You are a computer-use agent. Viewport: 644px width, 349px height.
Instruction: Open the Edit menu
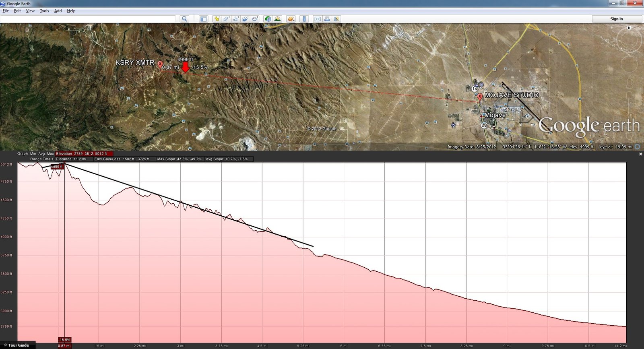(x=17, y=11)
